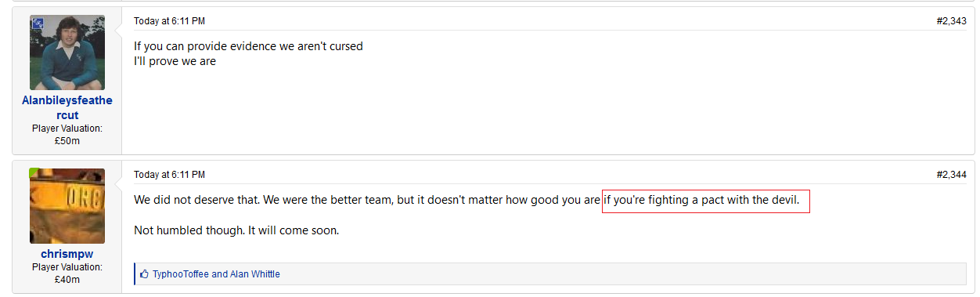This screenshot has width=980, height=297.
Task: Click the "I'll prove we are" line
Action: pos(175,61)
